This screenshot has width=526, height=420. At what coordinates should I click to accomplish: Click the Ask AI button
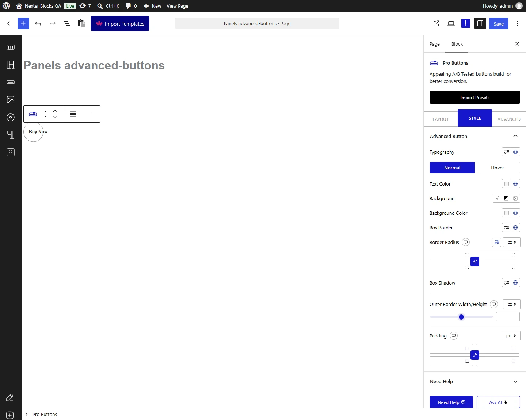(x=498, y=402)
